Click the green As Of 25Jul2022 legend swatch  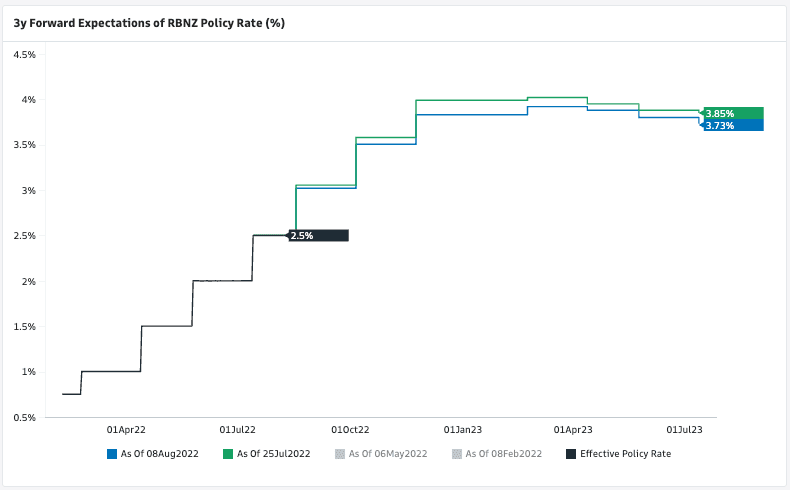[x=228, y=454]
